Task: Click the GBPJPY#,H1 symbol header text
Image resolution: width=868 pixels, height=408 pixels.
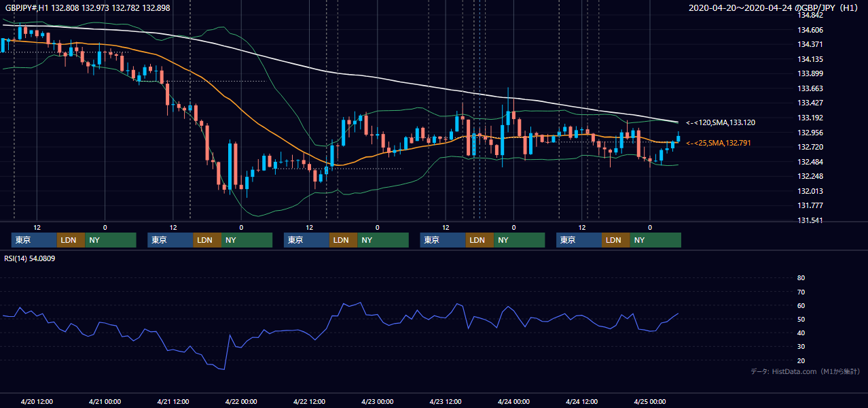Action: 88,8
